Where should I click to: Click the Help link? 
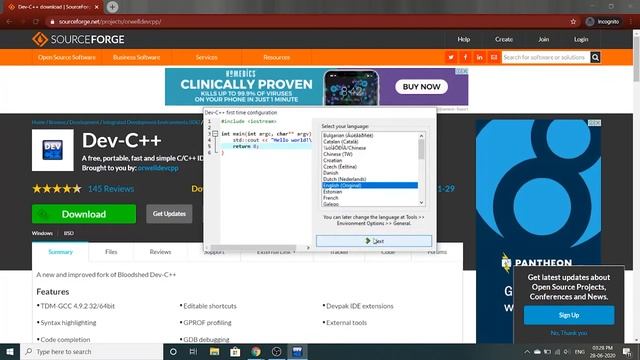(x=464, y=40)
